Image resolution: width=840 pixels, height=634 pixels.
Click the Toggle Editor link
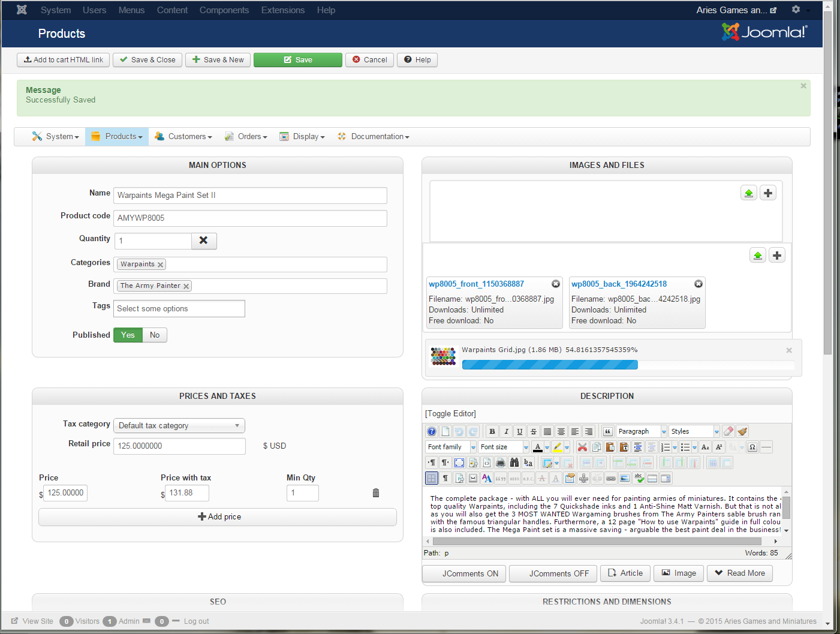[x=450, y=414]
